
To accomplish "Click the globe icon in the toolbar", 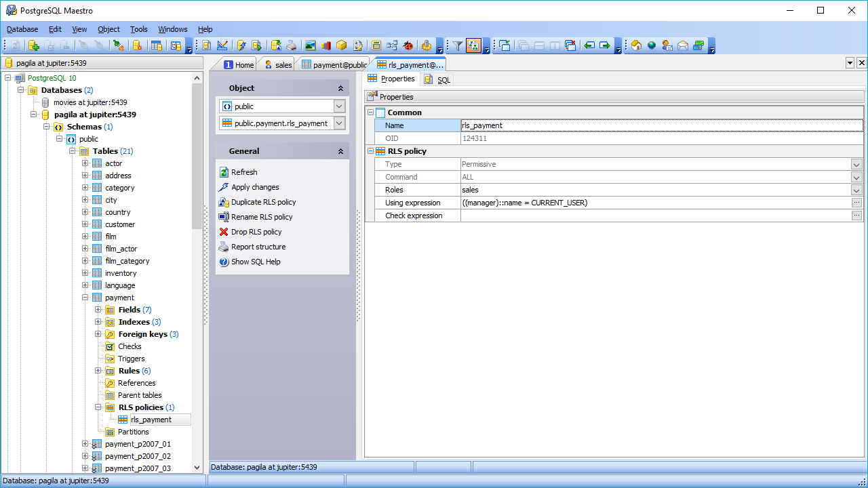I will 652,45.
